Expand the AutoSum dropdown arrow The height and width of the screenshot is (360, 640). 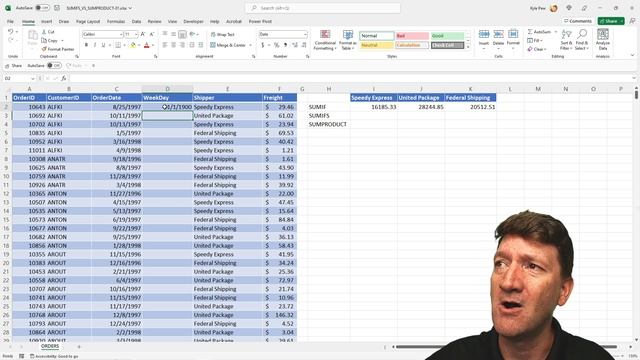[x=556, y=32]
